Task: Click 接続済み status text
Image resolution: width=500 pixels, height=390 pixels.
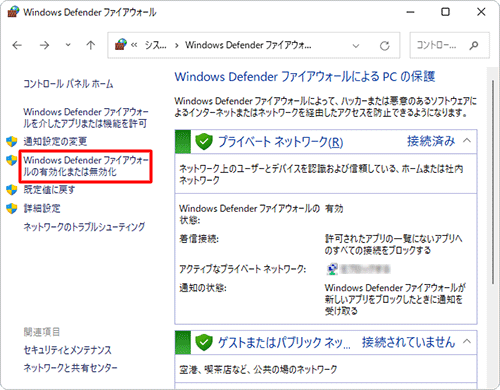Action: [431, 141]
